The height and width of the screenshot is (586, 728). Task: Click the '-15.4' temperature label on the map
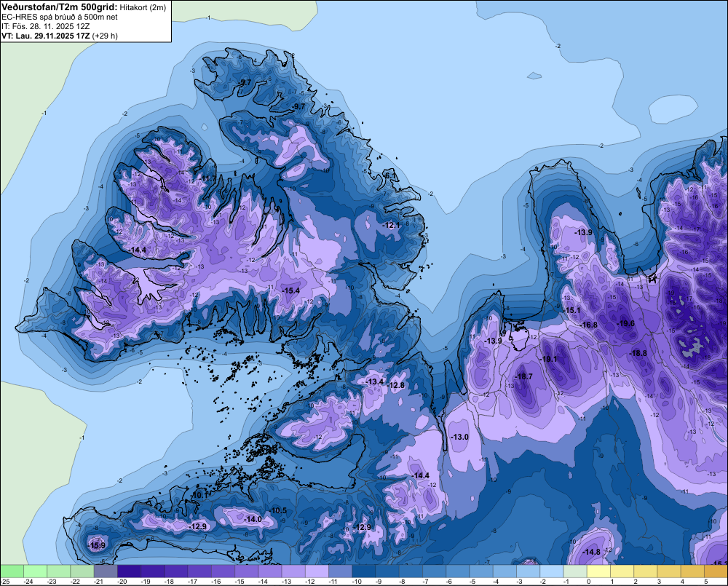pos(290,290)
